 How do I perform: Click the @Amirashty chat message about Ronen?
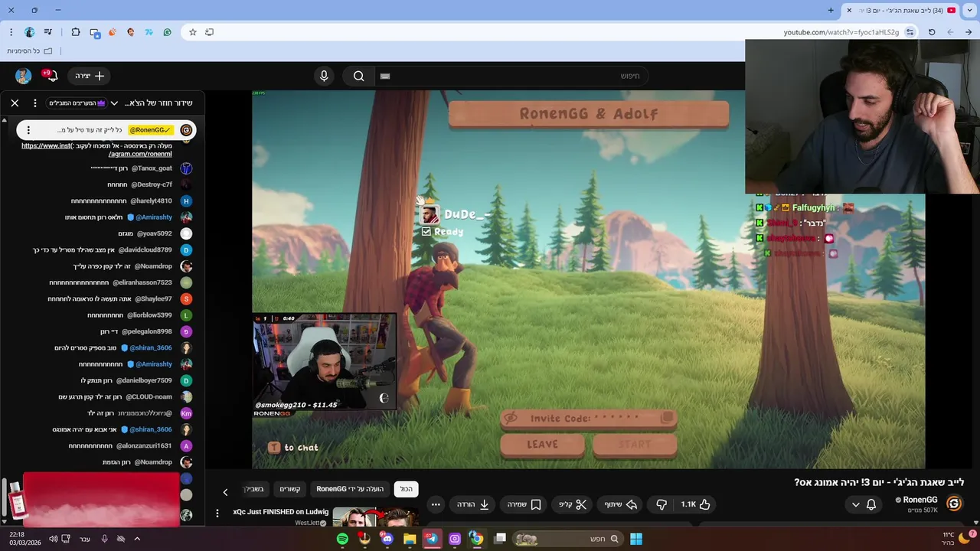[x=119, y=217]
